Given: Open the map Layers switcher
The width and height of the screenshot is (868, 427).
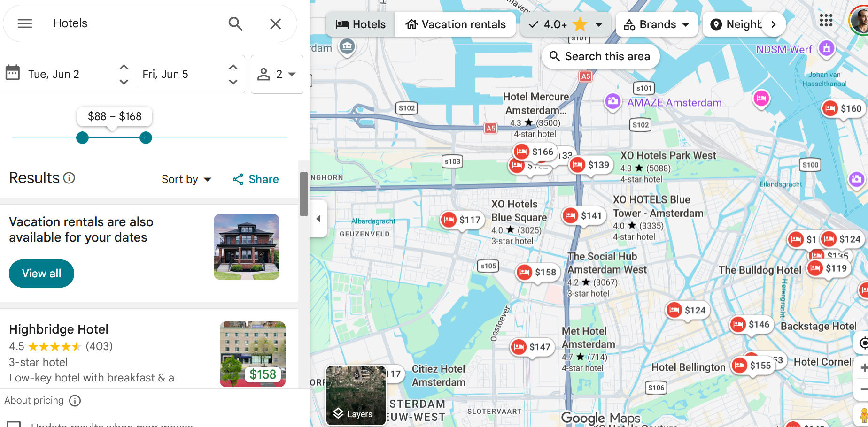Looking at the screenshot, I should point(356,396).
